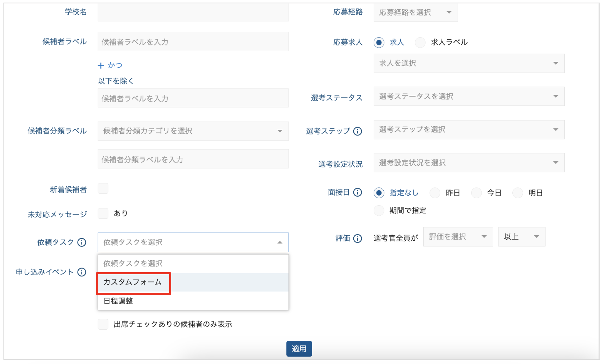Screen dimensions: 605x364
Task: Expand the 応募経路を選択 dropdown
Action: click(x=415, y=13)
